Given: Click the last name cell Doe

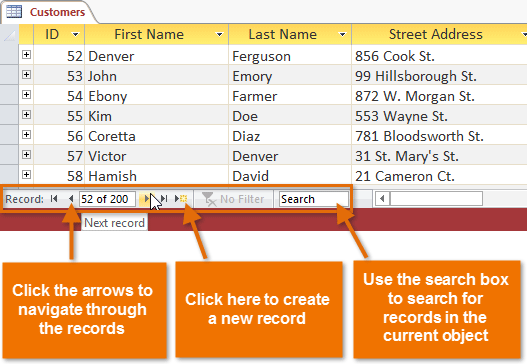Looking at the screenshot, I should 290,116.
